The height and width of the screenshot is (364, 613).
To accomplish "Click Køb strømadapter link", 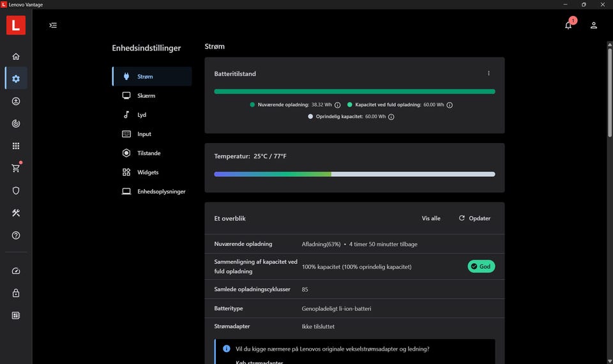I will pyautogui.click(x=259, y=361).
